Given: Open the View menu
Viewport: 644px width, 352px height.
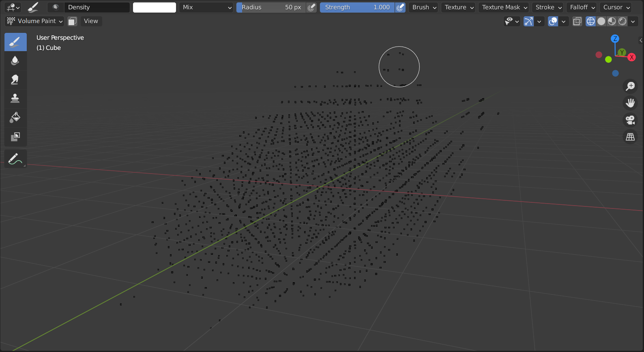Looking at the screenshot, I should 91,21.
